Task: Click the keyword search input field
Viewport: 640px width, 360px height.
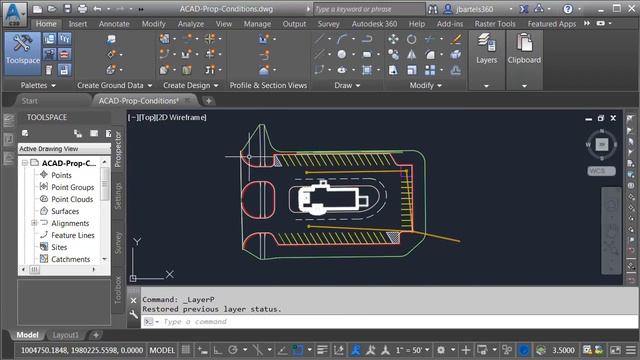Action: tap(369, 9)
